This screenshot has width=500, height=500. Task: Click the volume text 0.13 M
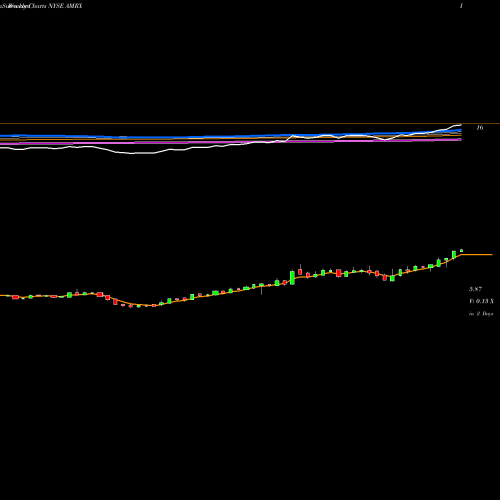482,301
